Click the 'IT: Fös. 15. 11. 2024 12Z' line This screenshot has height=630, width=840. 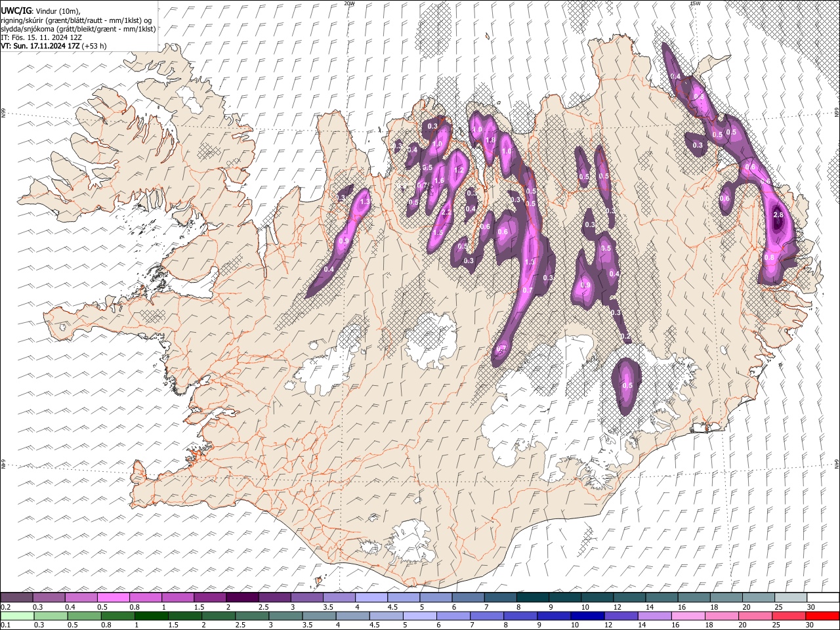[41, 37]
